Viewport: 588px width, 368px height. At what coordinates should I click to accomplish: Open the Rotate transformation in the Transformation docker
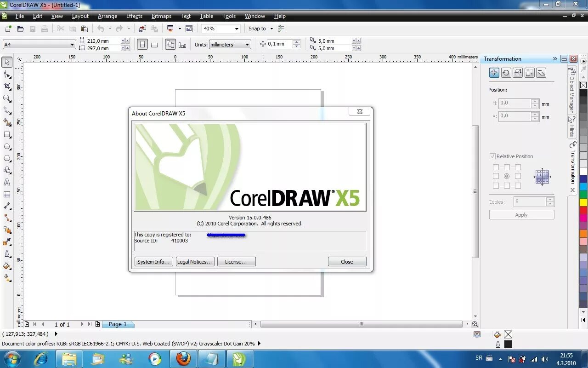pos(506,72)
